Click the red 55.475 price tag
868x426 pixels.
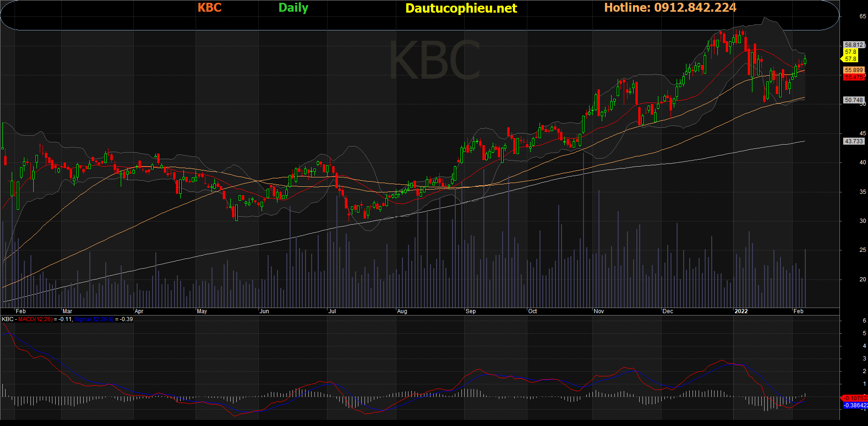(x=853, y=77)
